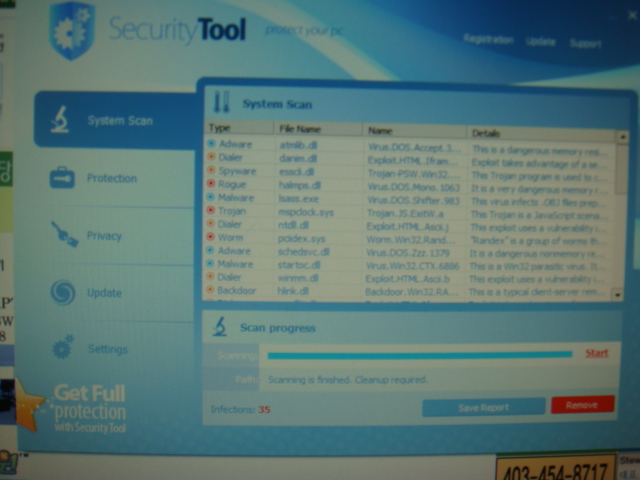
Task: Open the Update section in sidebar
Action: (x=104, y=293)
